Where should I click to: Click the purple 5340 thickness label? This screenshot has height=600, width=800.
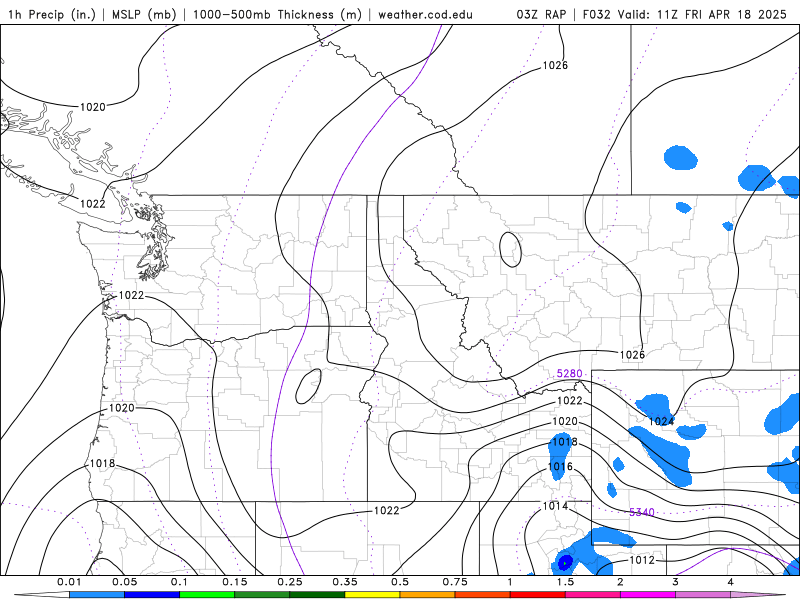[642, 512]
